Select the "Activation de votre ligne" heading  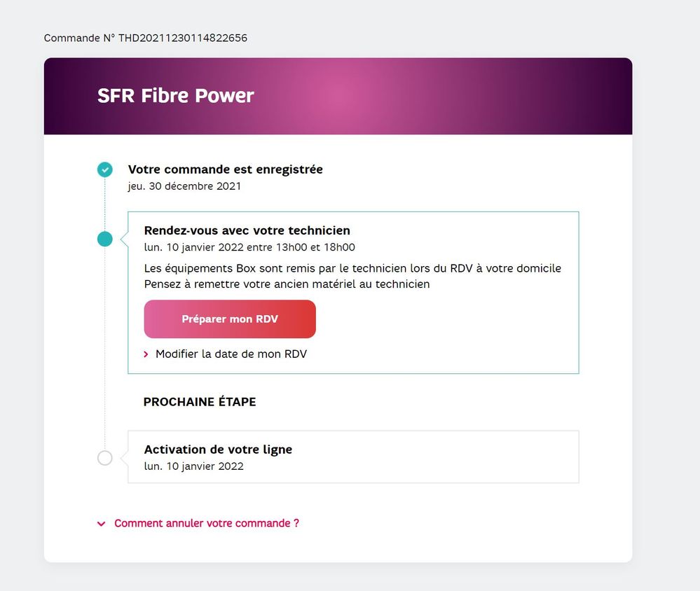click(218, 450)
